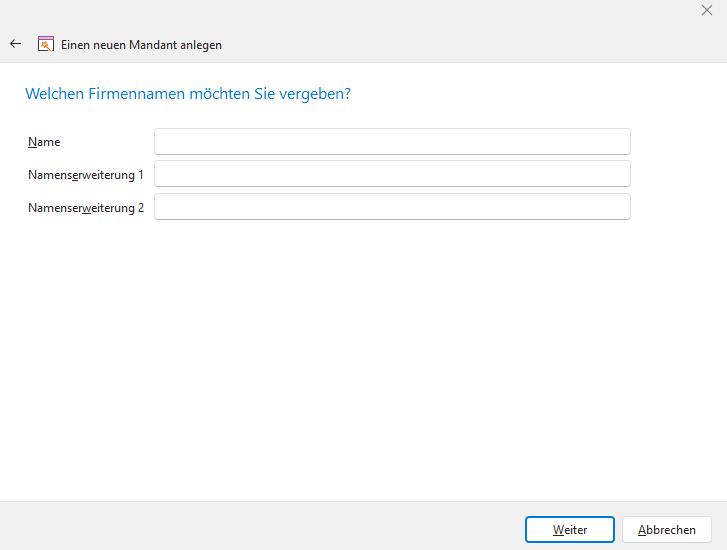Return to the previous wizard page
The image size is (727, 550).
15,44
